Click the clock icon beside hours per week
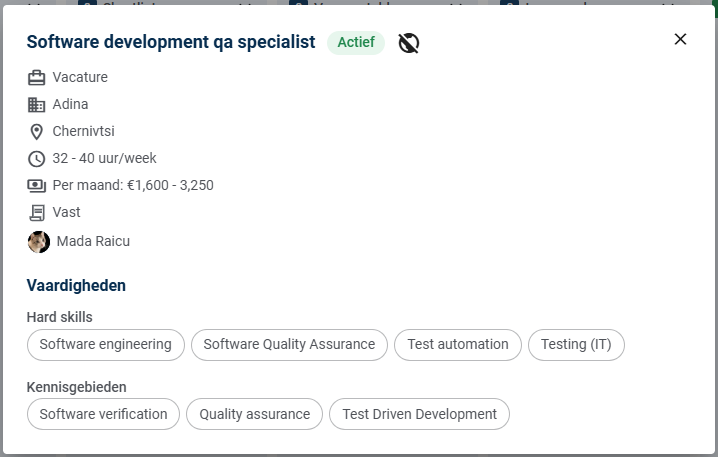Screen dimensions: 718x457 click(x=37, y=158)
